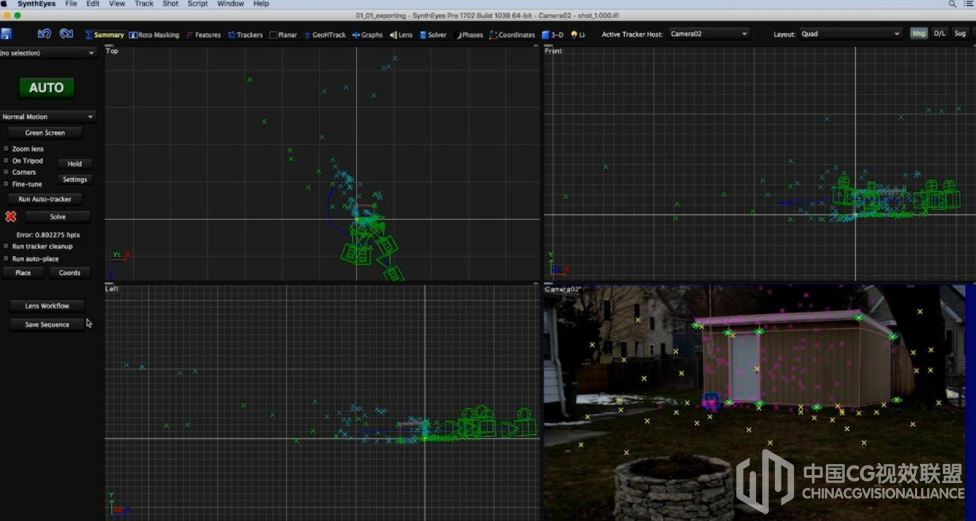This screenshot has width=976, height=521.
Task: Click the Error 0.802275 hpix readout
Action: (48, 235)
